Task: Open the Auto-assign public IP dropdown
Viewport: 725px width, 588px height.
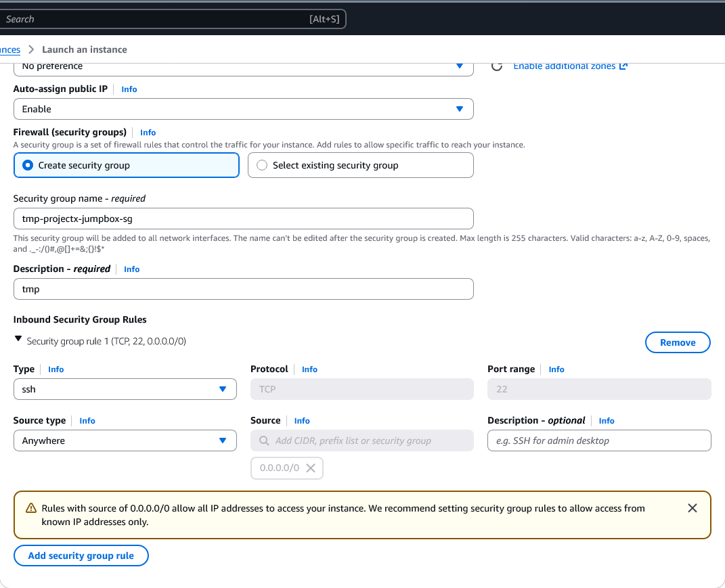Action: click(x=243, y=109)
